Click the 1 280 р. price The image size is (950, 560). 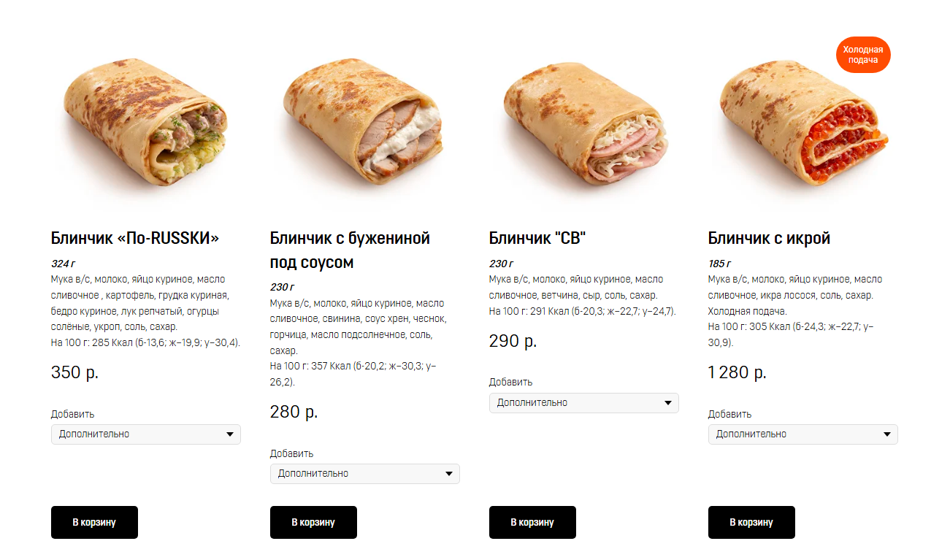(738, 372)
